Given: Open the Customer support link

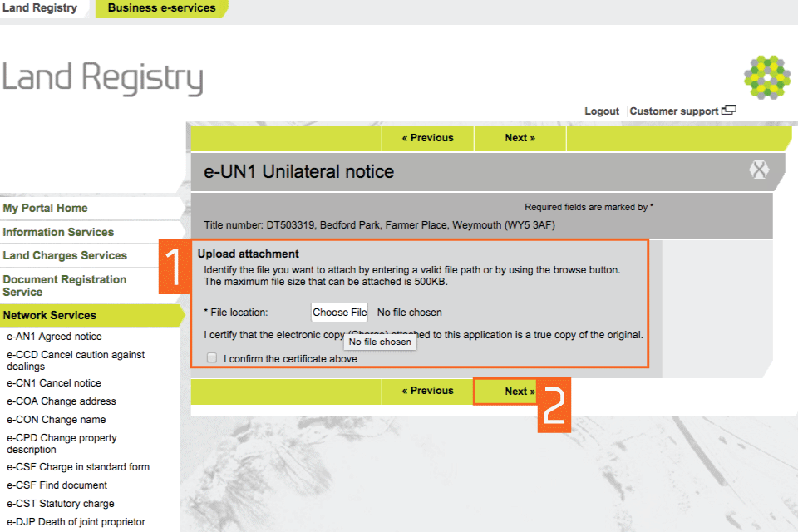Looking at the screenshot, I should point(673,111).
